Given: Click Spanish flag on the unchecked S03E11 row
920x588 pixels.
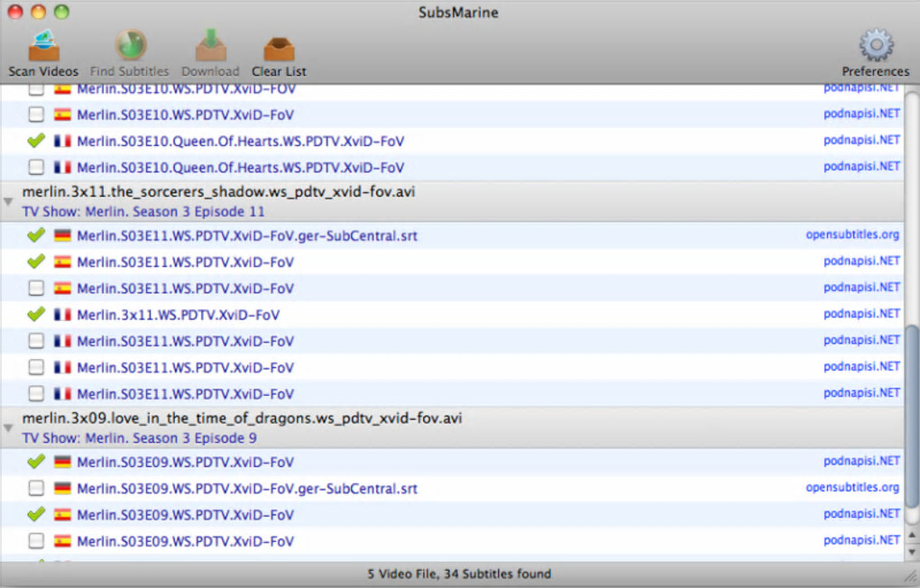Looking at the screenshot, I should [62, 288].
